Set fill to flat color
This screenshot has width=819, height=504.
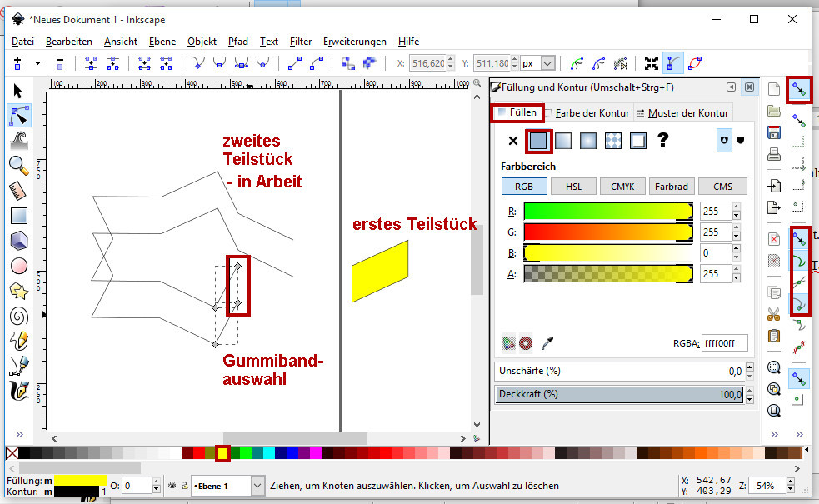[538, 141]
